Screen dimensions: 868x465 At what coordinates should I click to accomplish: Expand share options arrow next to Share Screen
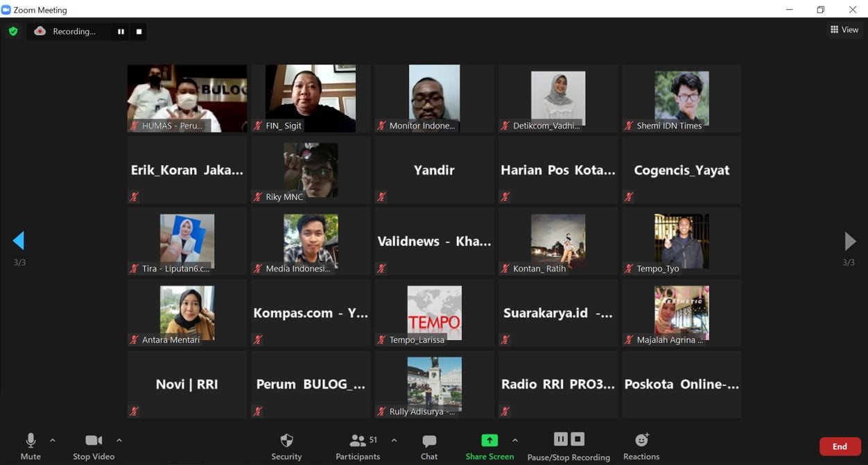point(514,440)
